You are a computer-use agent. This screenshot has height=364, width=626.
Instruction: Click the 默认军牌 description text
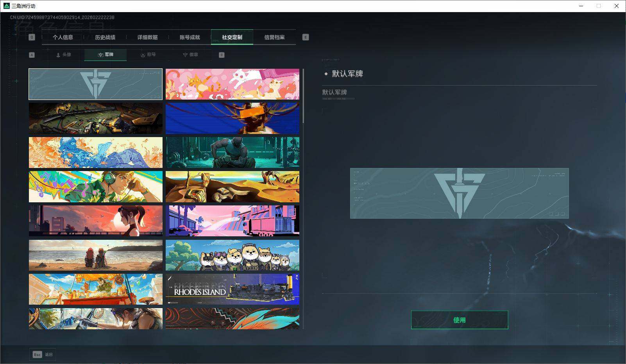click(334, 92)
